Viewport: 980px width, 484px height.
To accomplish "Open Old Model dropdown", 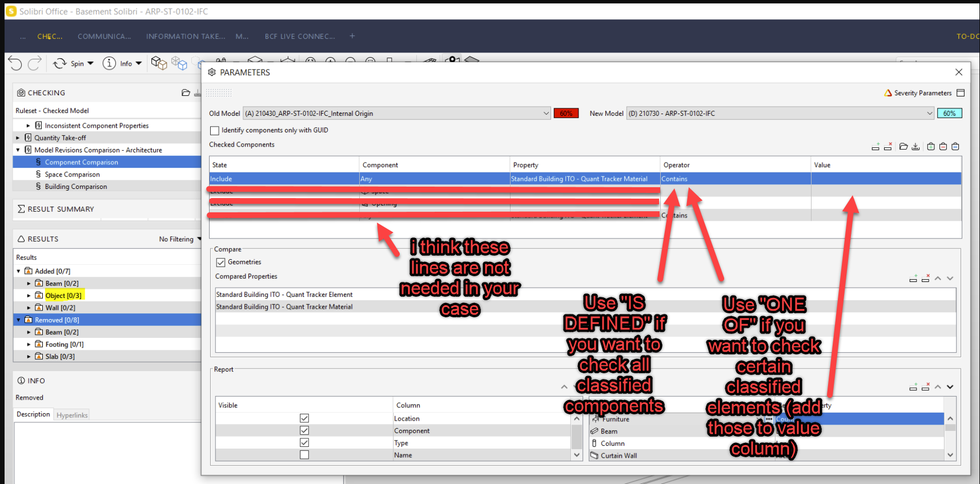I will pyautogui.click(x=397, y=114).
